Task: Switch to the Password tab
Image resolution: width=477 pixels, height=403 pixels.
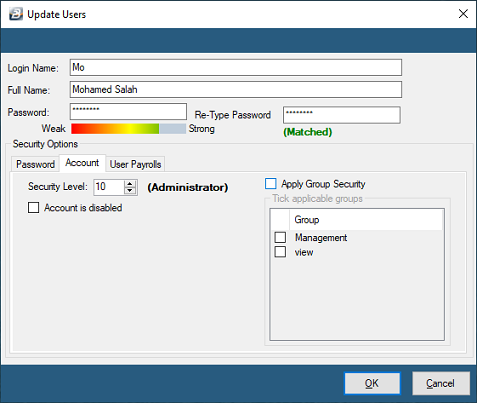Action: click(x=35, y=164)
